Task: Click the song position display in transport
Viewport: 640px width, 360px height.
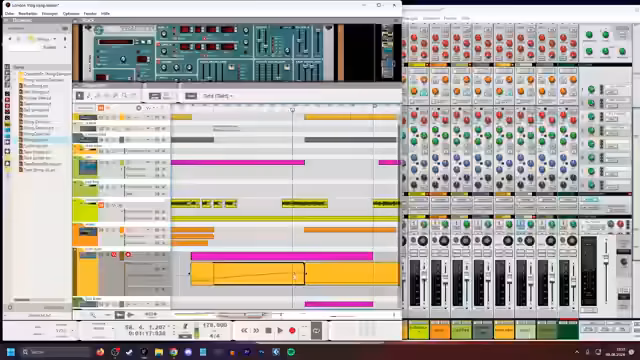Action: tap(145, 327)
